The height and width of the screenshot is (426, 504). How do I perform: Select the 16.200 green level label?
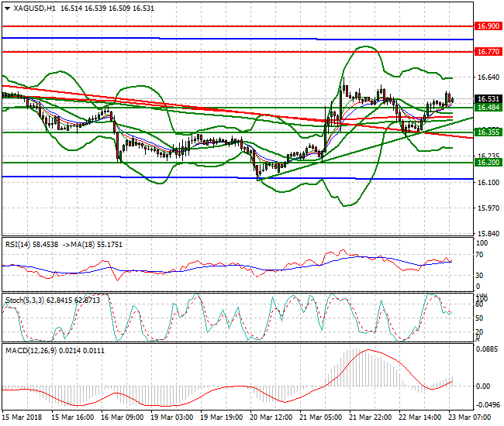coord(488,163)
